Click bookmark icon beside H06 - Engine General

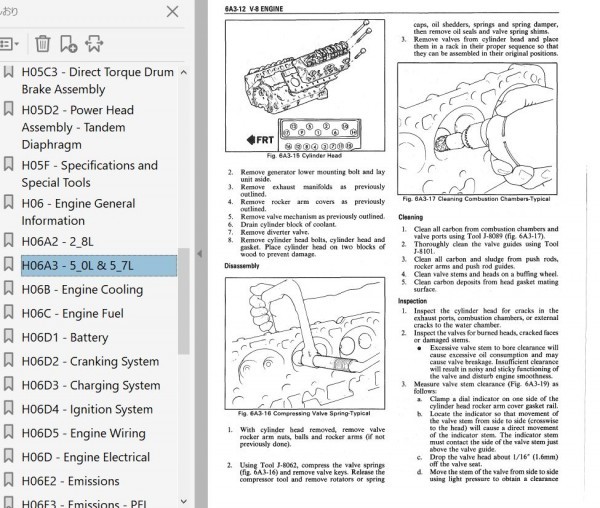(8, 202)
